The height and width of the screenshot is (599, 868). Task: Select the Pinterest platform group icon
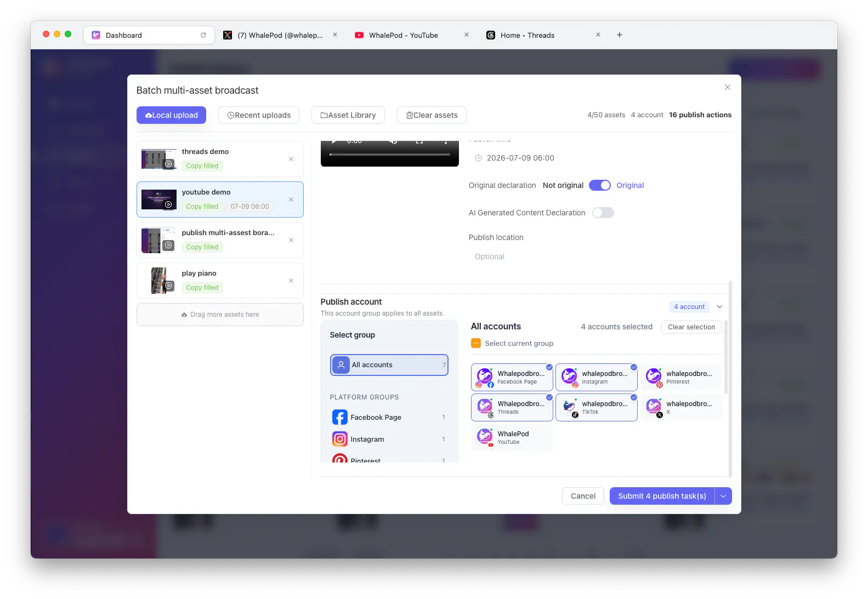pos(340,458)
